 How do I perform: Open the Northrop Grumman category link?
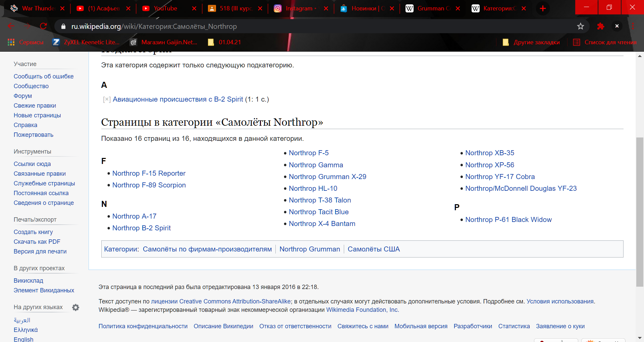click(x=310, y=249)
